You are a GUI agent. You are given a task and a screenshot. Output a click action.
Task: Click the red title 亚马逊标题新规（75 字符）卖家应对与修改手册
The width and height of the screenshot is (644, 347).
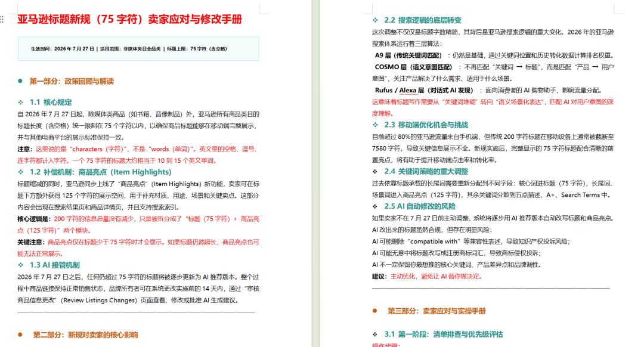coord(130,19)
